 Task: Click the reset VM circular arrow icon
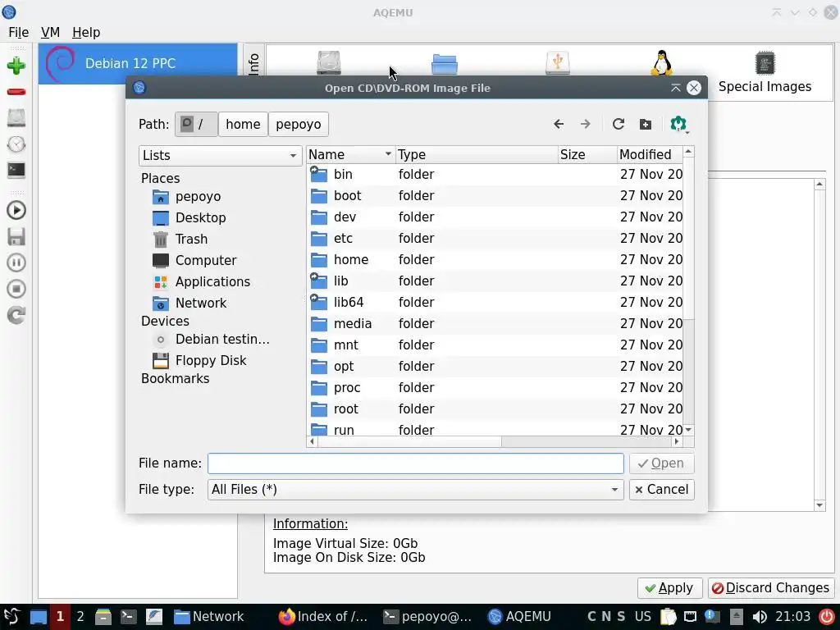click(16, 315)
